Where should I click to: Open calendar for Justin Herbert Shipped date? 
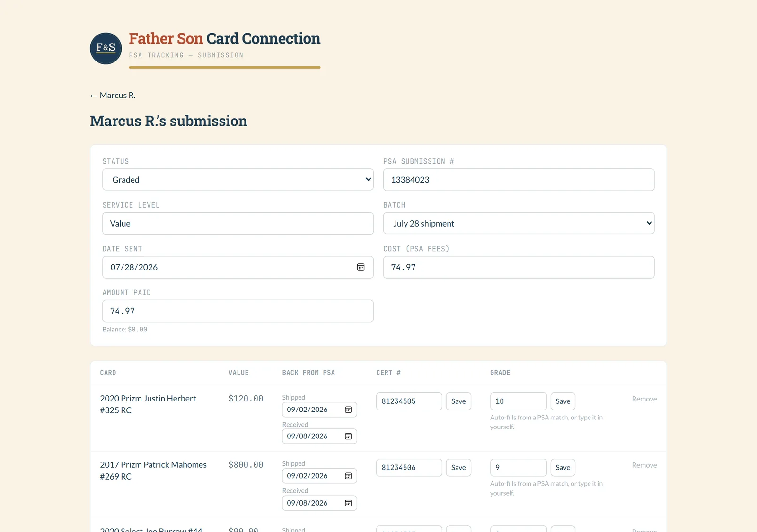pyautogui.click(x=348, y=410)
